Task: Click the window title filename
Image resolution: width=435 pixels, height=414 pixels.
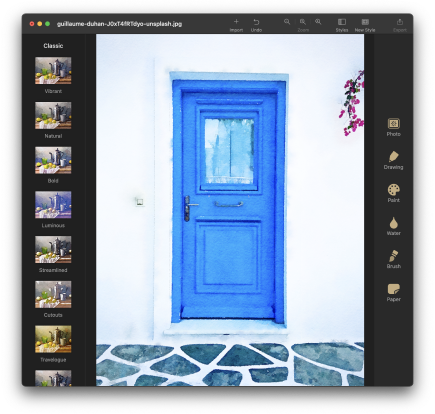Action: point(119,24)
